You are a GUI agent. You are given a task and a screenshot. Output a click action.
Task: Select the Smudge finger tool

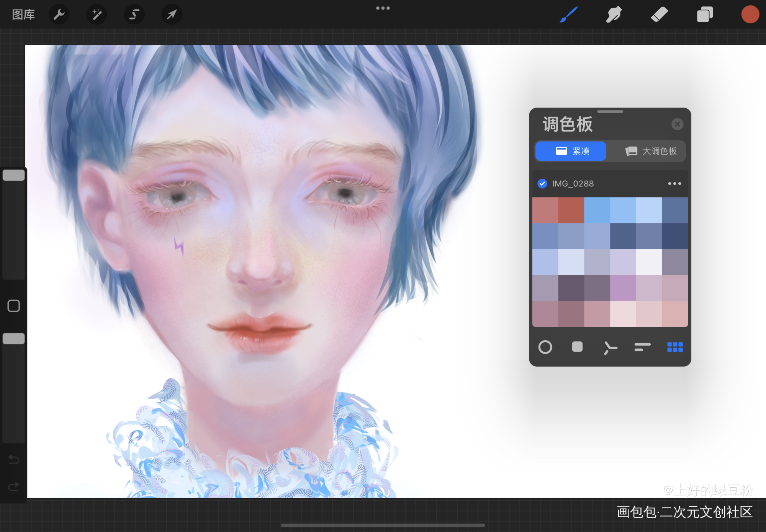[614, 15]
